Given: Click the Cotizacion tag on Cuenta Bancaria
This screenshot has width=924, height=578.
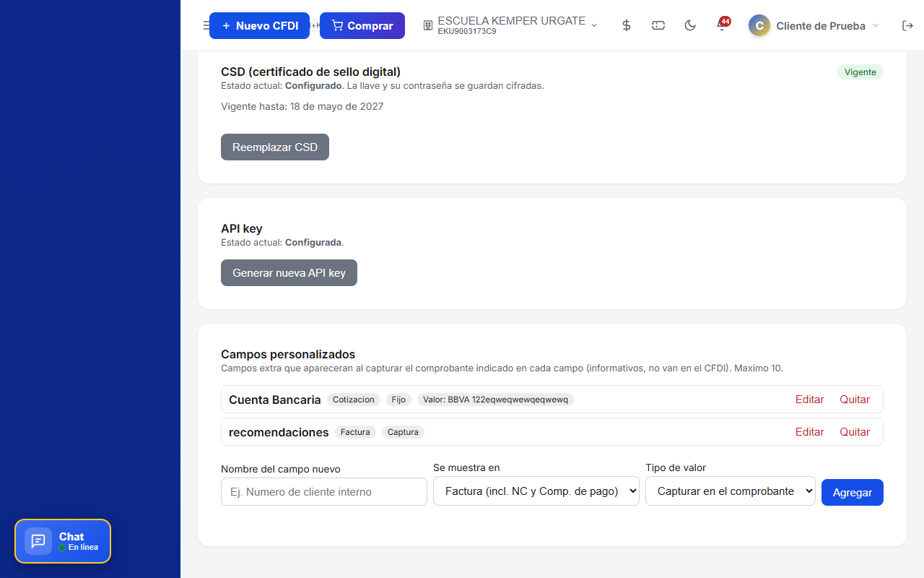Looking at the screenshot, I should coord(354,400).
